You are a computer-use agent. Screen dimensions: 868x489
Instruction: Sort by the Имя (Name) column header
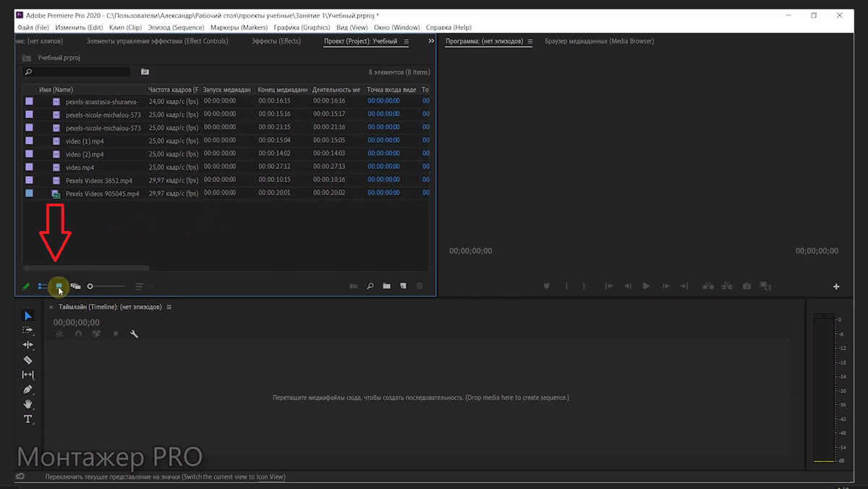tap(56, 90)
